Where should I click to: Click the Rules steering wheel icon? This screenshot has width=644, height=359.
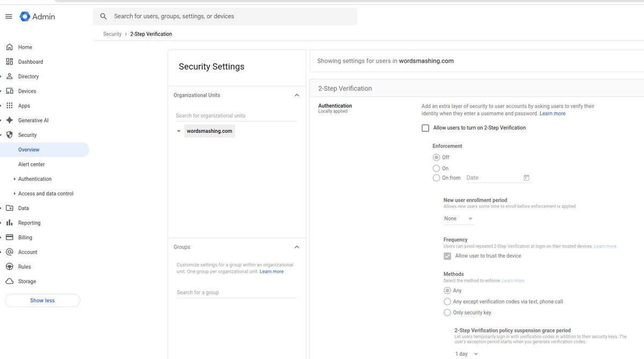click(9, 267)
